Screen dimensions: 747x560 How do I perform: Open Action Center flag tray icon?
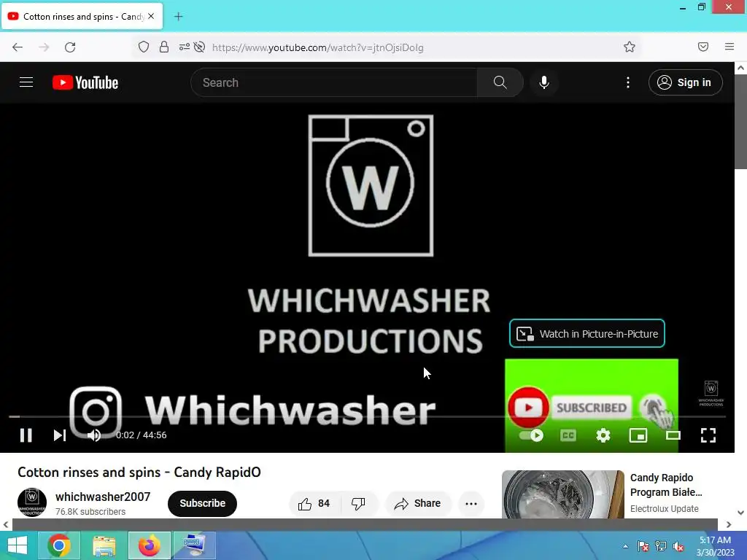(x=643, y=546)
